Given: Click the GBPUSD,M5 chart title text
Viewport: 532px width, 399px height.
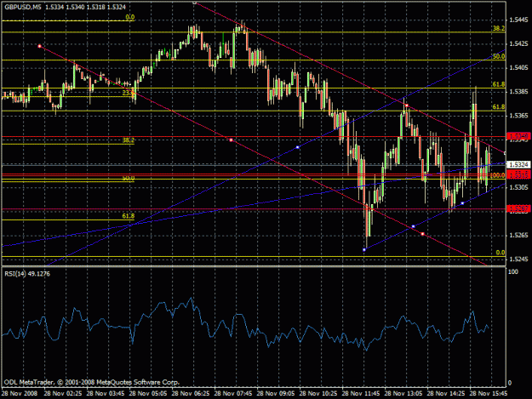Looking at the screenshot, I should (23, 7).
